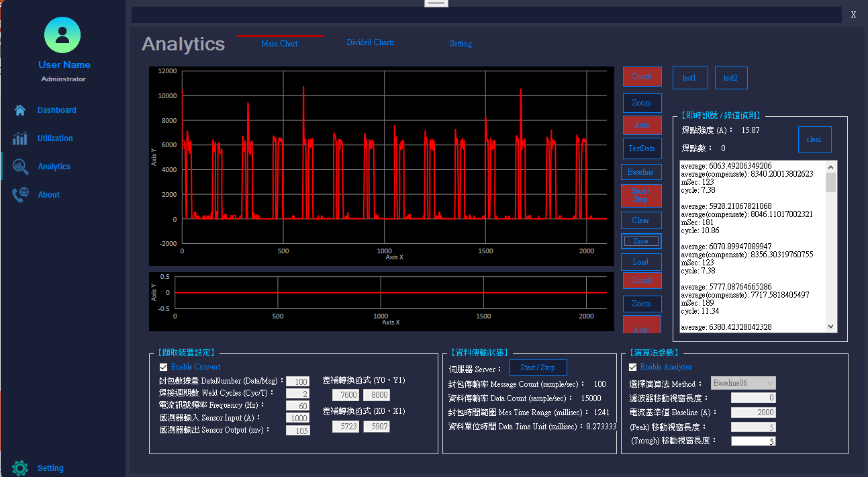868x477 pixels.
Task: Click the weld strength value 15.87
Action: coord(750,130)
